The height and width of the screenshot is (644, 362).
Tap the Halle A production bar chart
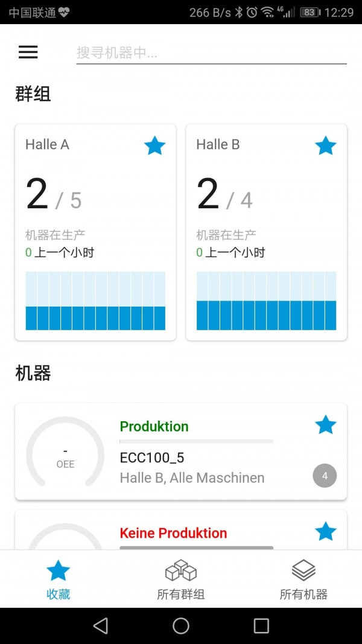click(95, 301)
